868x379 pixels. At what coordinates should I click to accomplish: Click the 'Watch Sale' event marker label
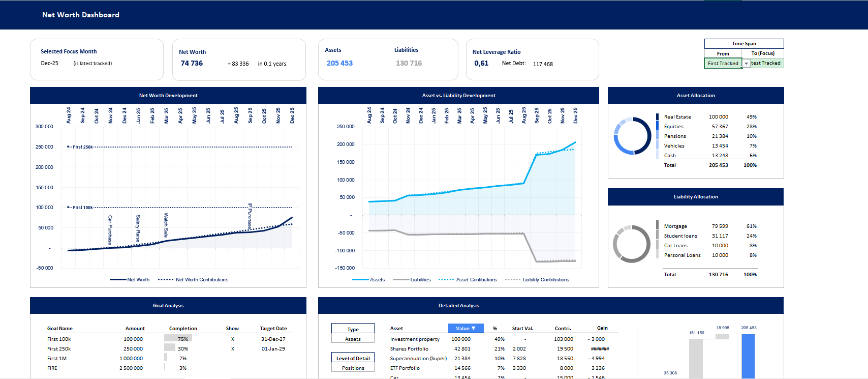[166, 225]
